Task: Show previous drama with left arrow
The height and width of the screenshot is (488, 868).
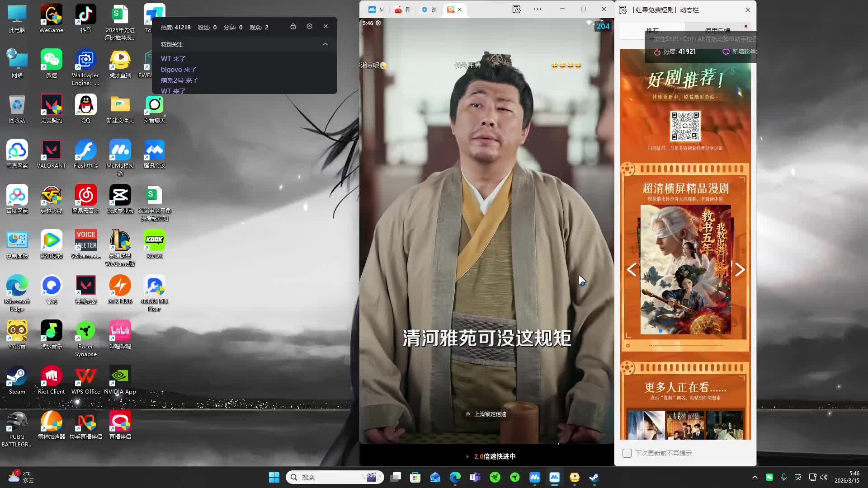Action: [x=631, y=270]
